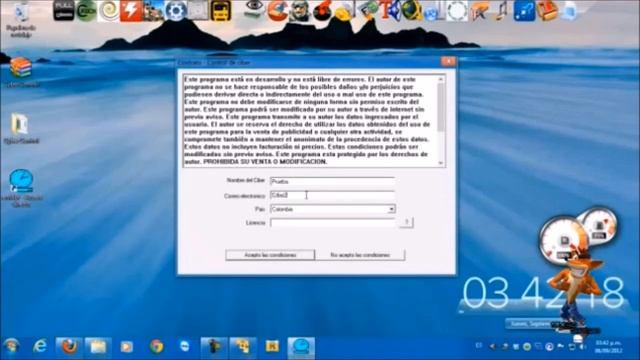Click the license text scroll-down arrow

[x=441, y=162]
